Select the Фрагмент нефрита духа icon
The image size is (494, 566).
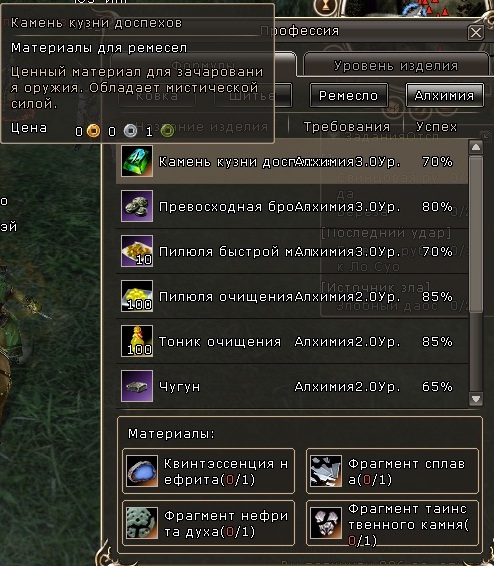coord(142,523)
